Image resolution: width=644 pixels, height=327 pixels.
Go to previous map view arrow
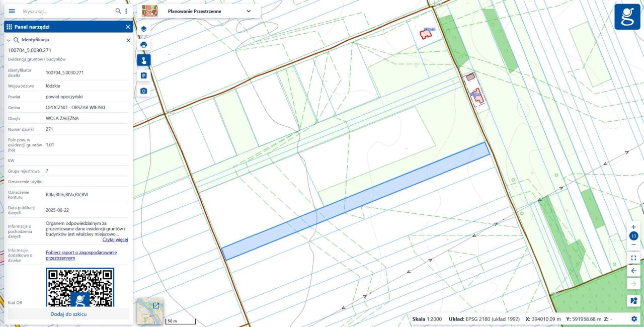tap(633, 271)
